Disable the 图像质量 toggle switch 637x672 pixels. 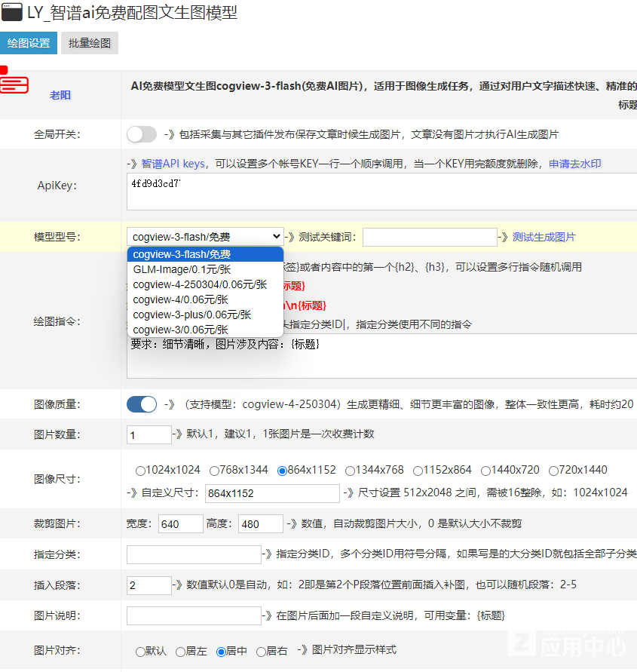[x=141, y=404]
